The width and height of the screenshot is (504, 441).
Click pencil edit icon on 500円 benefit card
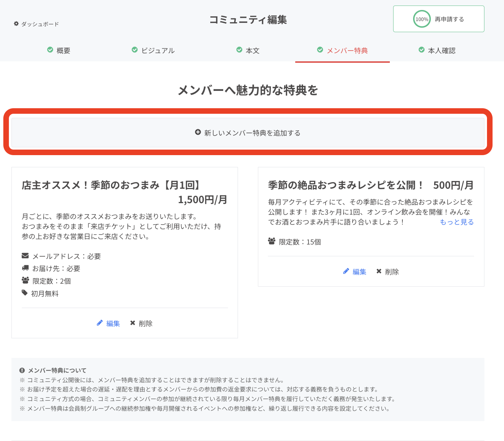click(346, 271)
